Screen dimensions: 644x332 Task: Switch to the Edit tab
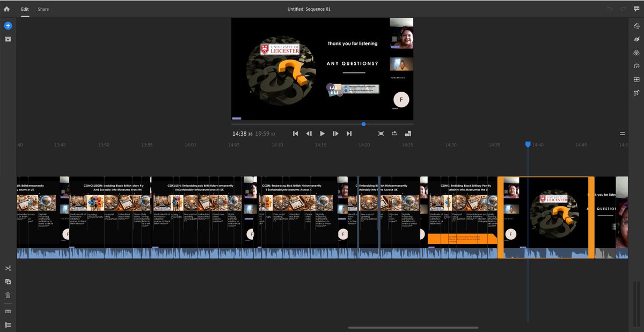point(25,9)
